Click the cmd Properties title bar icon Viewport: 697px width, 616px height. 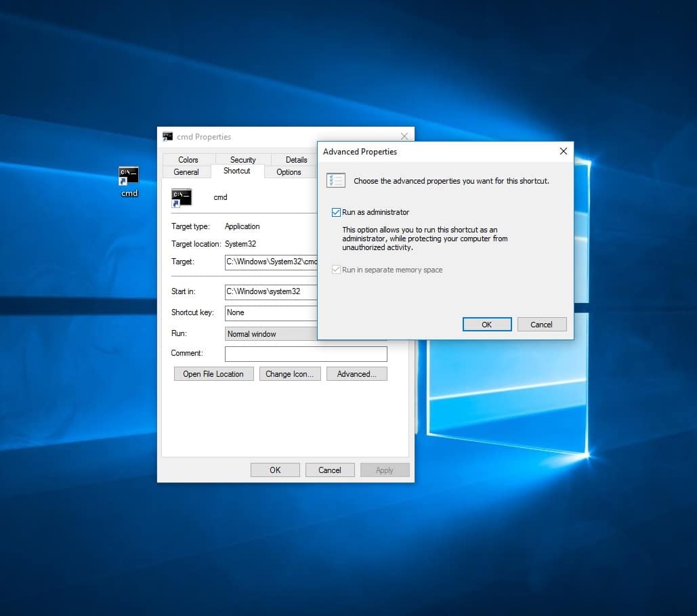click(167, 137)
